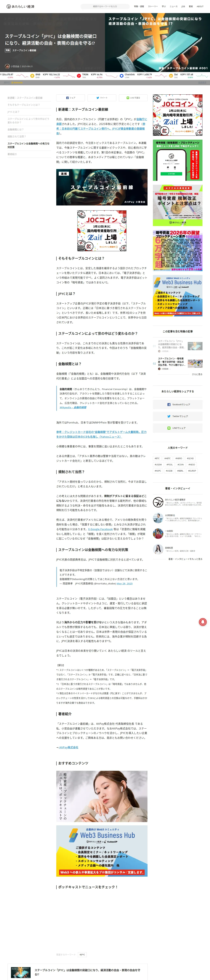210x980 pixels.
Task: Open first related article ステーブルコイン「JPYC」
Action: pos(178,346)
